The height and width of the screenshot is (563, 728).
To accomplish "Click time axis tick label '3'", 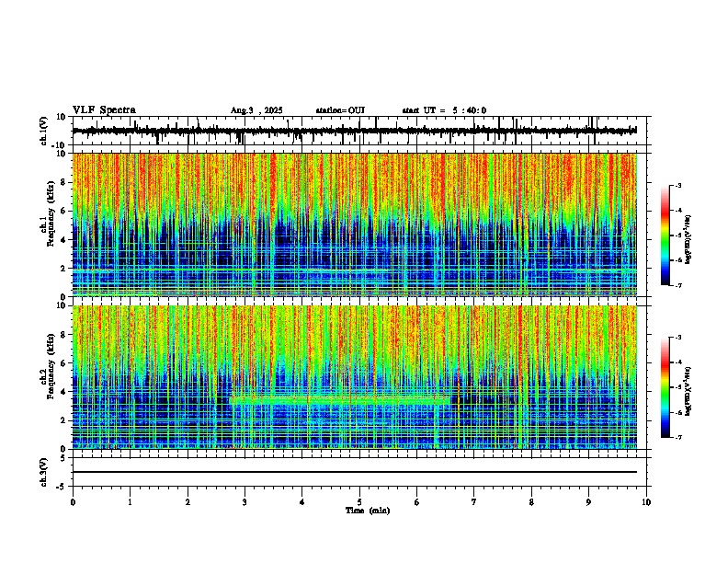I will 245,502.
